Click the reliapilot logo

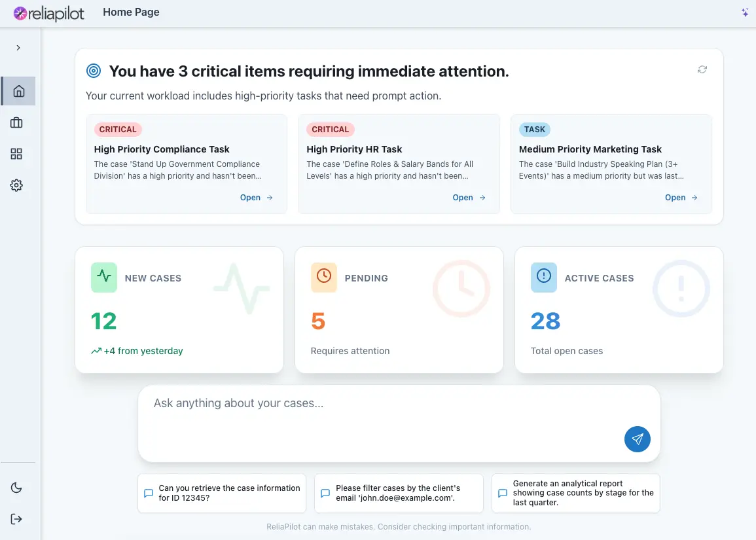click(48, 12)
